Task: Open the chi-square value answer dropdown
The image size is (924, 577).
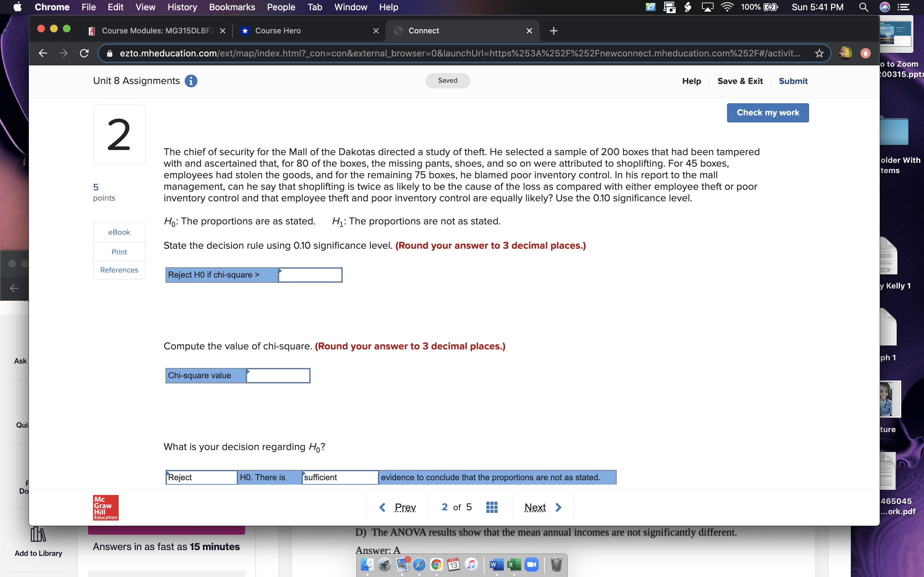Action: pyautogui.click(x=278, y=375)
